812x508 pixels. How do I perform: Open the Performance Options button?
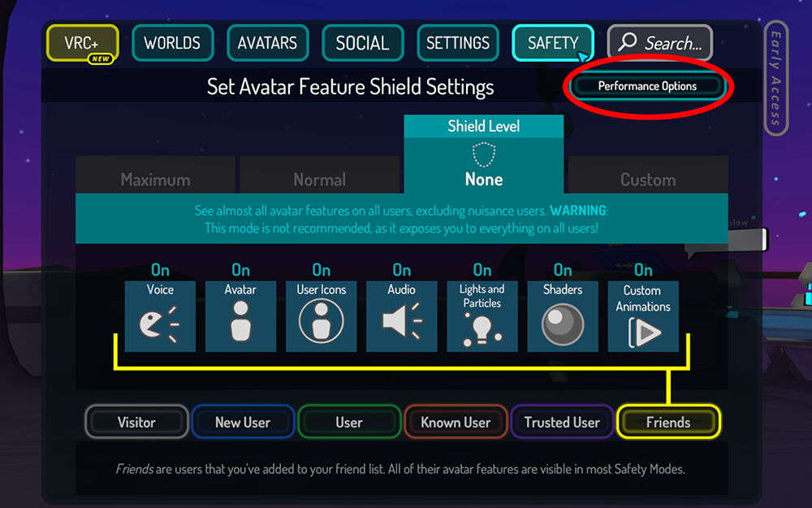pos(647,86)
